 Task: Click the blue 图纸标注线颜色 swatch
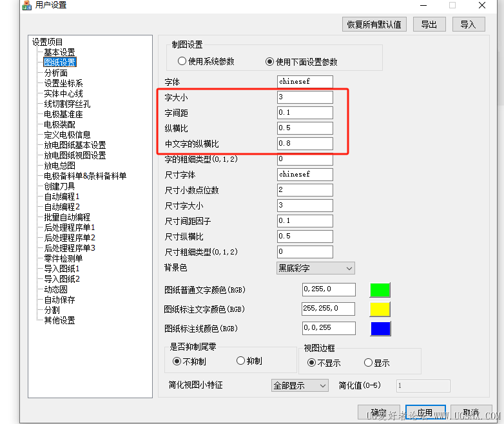(x=380, y=329)
